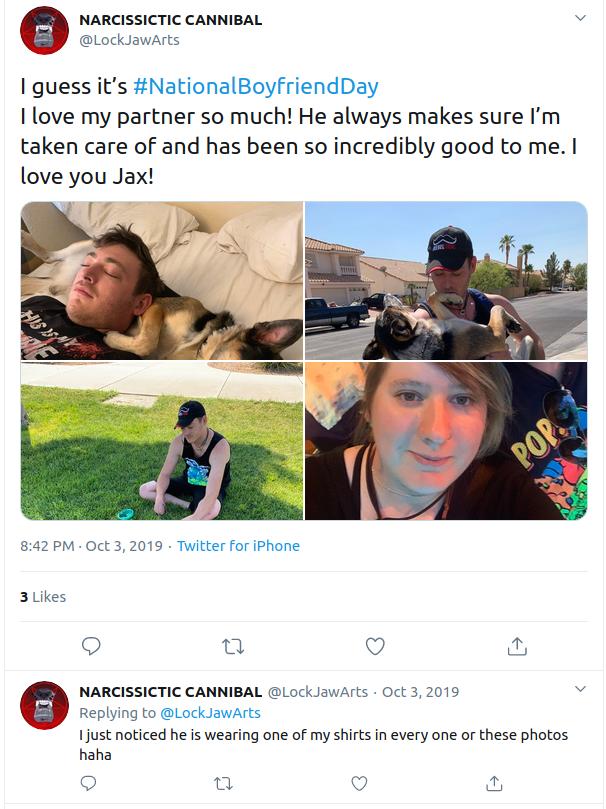Open the #NationalBoyfriendDay hashtag
The width and height of the screenshot is (606, 809).
coord(256,86)
